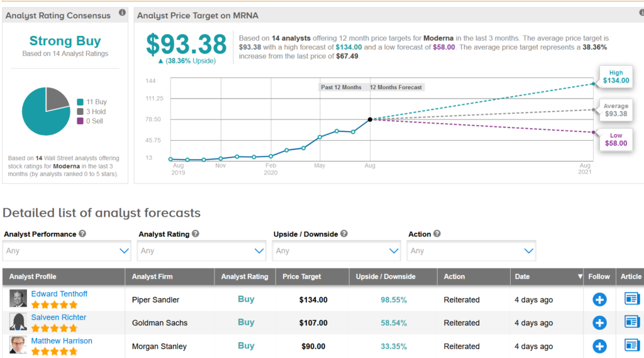Click the $90.00 price target cell
The image size is (644, 358).
click(313, 346)
